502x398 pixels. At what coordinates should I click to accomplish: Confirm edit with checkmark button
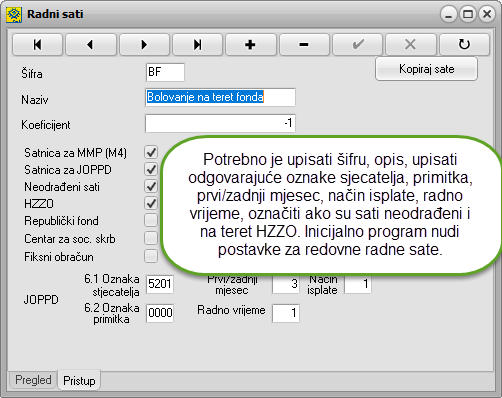(x=357, y=44)
